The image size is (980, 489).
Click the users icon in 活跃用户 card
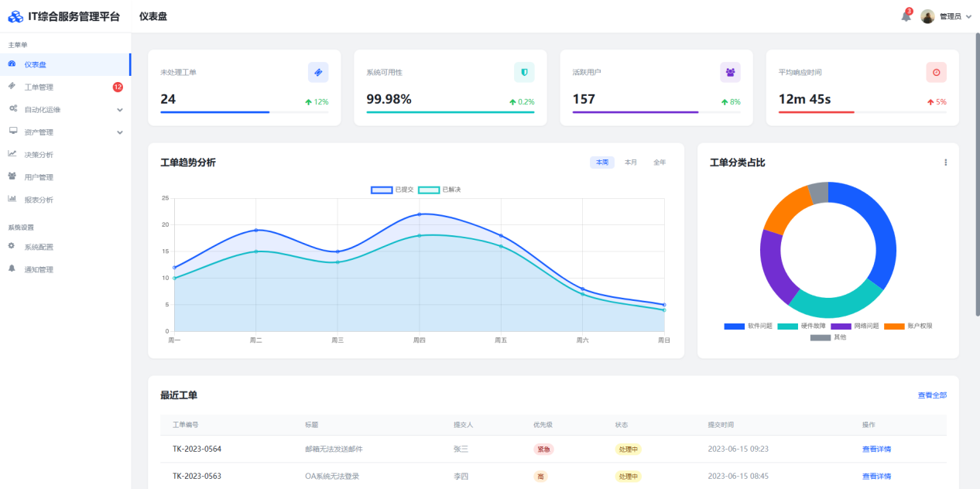tap(730, 72)
